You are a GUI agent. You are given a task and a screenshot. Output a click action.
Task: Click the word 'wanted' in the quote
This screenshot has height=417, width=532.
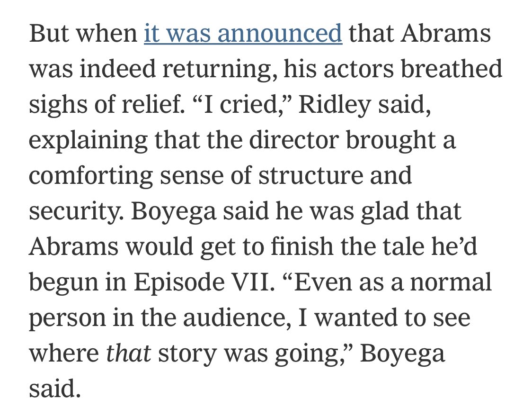(x=355, y=317)
